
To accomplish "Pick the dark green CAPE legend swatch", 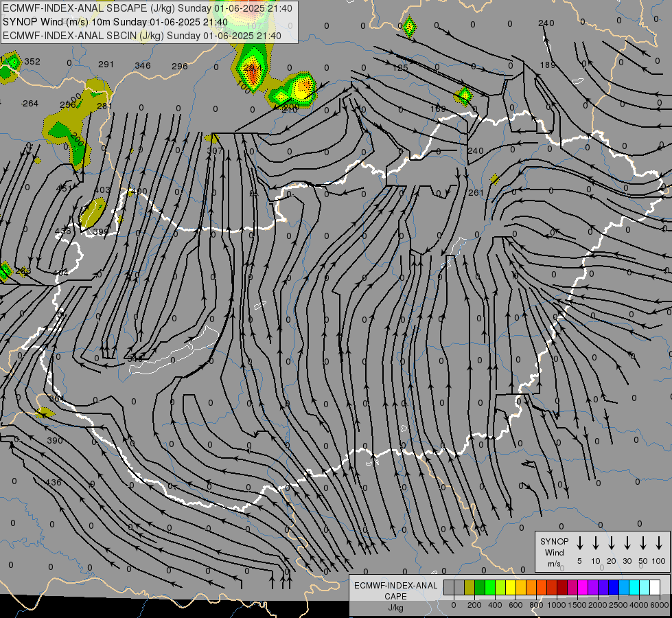I will (480, 588).
